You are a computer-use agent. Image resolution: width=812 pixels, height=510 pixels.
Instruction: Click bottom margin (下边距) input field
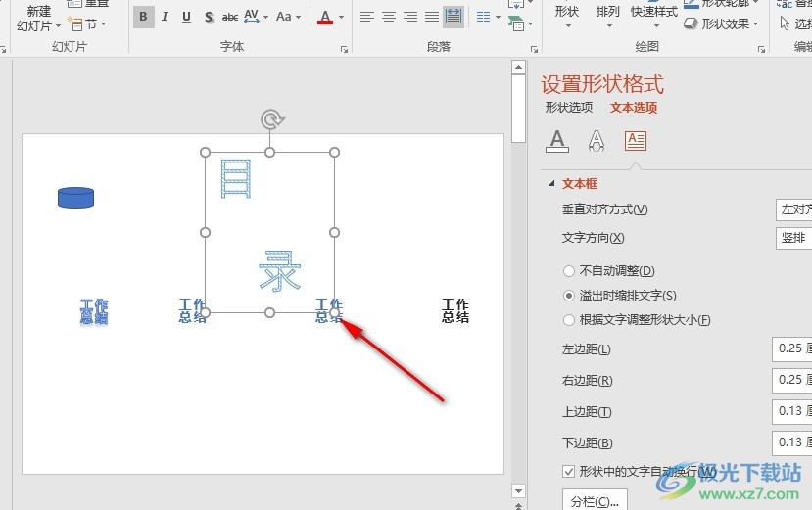coord(791,442)
